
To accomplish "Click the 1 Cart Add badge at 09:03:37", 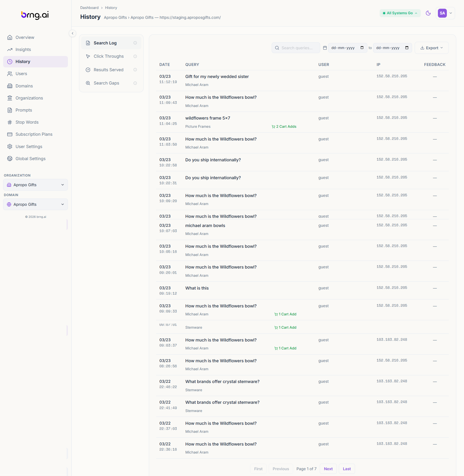I will 285,348.
